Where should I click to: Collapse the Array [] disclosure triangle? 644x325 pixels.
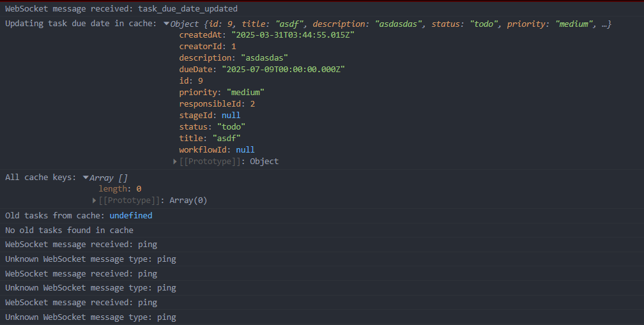(x=86, y=178)
